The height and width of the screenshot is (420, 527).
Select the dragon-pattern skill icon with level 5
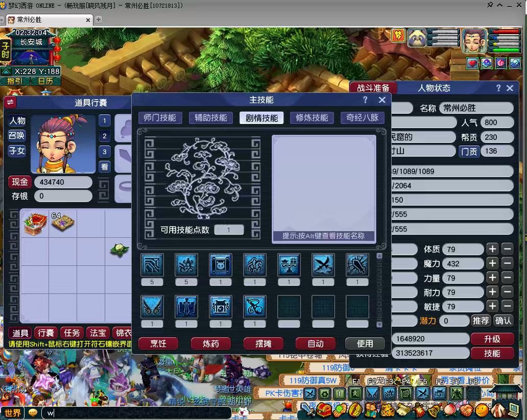186,265
